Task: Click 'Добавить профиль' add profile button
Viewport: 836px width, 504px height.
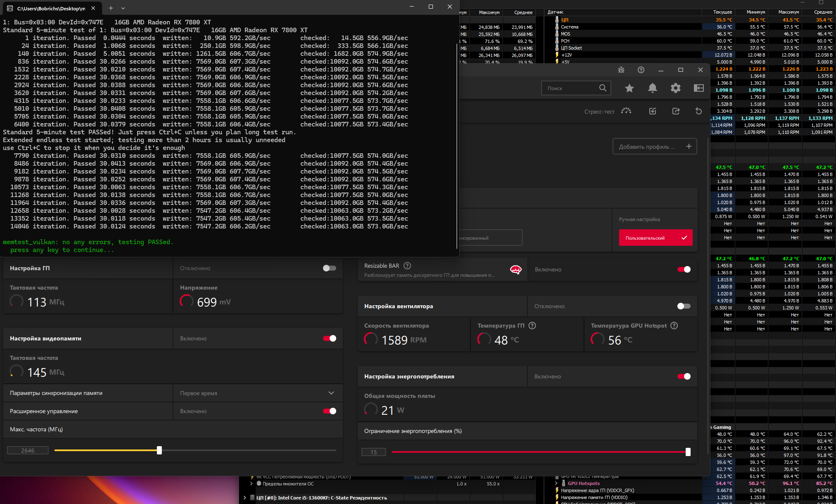Action: [x=655, y=147]
